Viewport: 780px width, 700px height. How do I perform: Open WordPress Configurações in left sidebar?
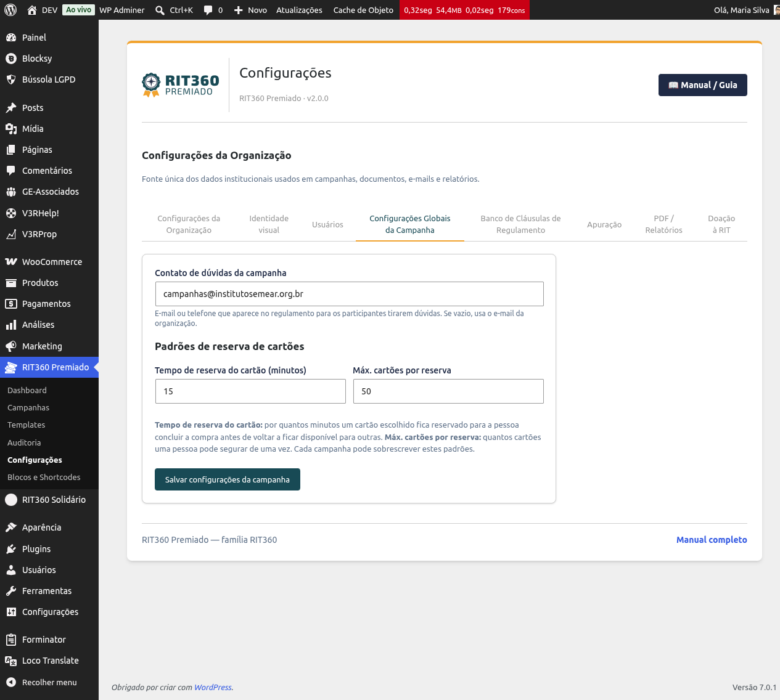click(49, 612)
